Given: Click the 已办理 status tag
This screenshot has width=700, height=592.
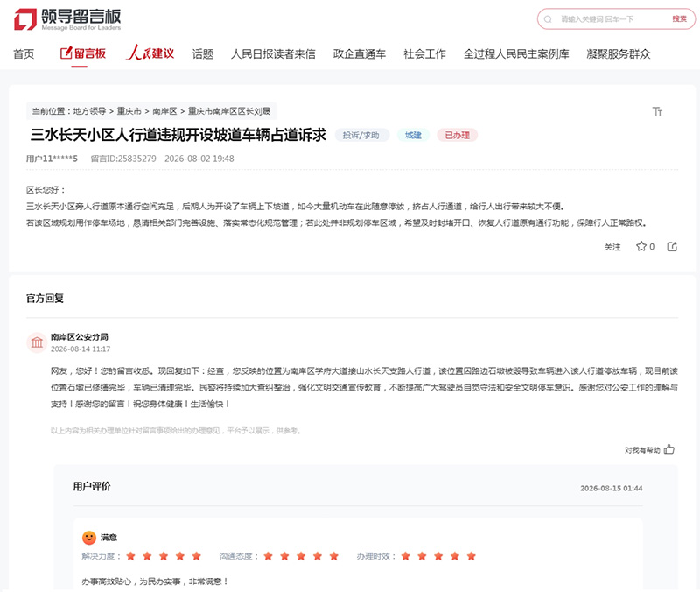Looking at the screenshot, I should click(x=457, y=135).
